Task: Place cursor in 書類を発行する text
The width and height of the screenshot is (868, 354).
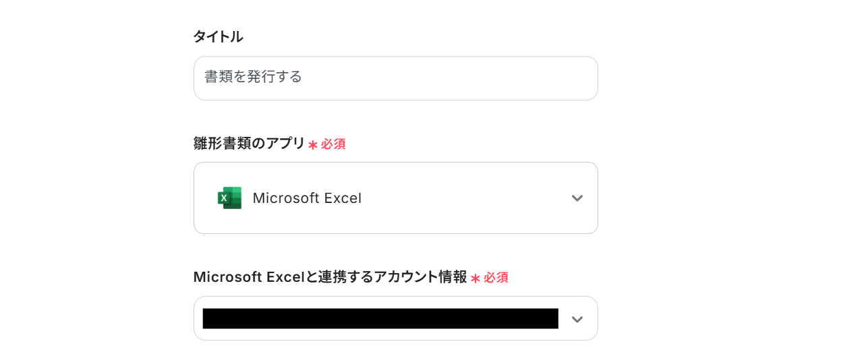Action: coord(253,77)
